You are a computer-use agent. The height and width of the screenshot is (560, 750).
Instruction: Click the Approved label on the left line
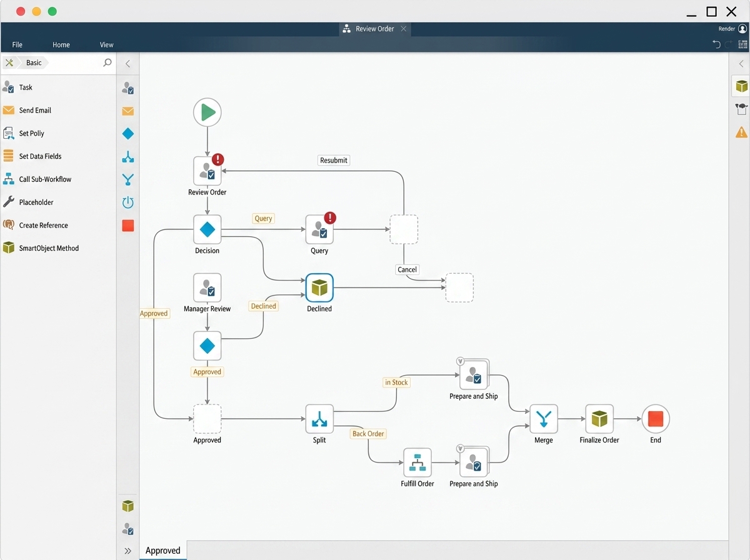(x=154, y=314)
